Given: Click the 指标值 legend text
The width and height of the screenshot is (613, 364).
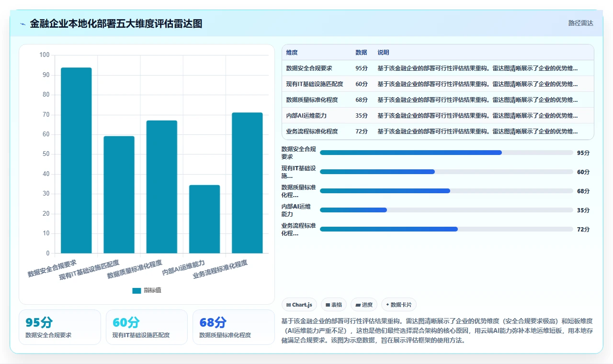Looking at the screenshot, I should click(x=152, y=290).
